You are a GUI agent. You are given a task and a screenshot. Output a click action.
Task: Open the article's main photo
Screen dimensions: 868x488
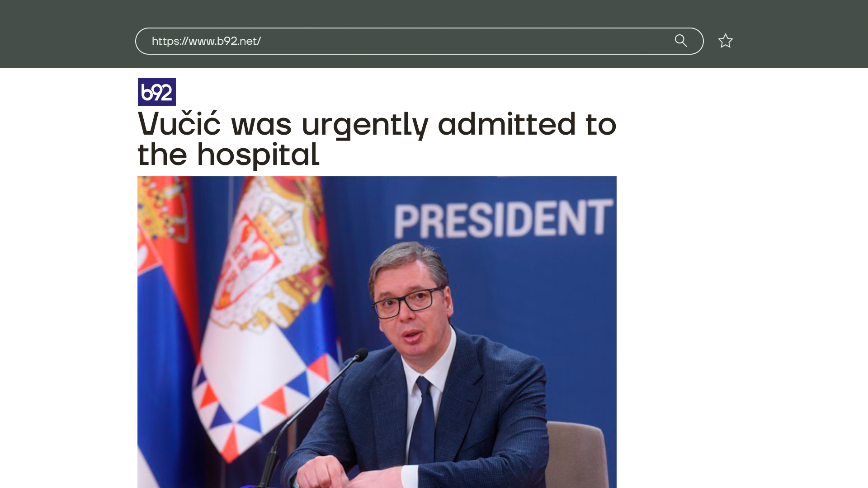[x=377, y=332]
